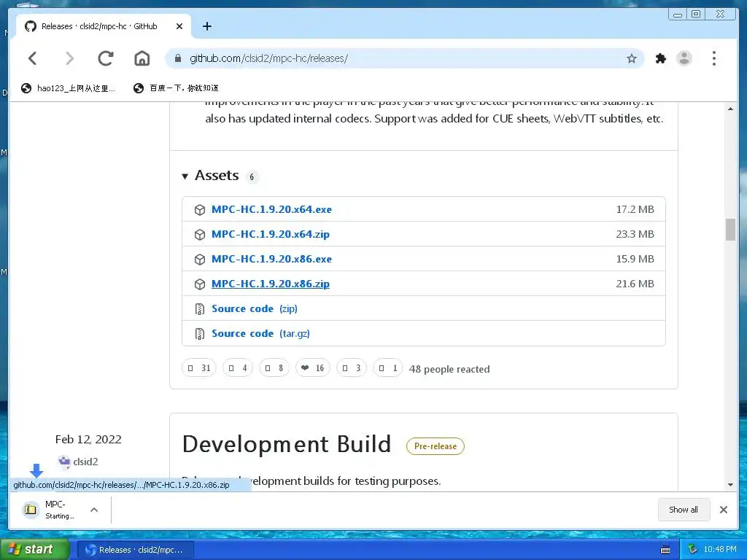Viewport: 747px width, 560px height.
Task: Click the browser forward arrow
Action: pyautogui.click(x=69, y=58)
